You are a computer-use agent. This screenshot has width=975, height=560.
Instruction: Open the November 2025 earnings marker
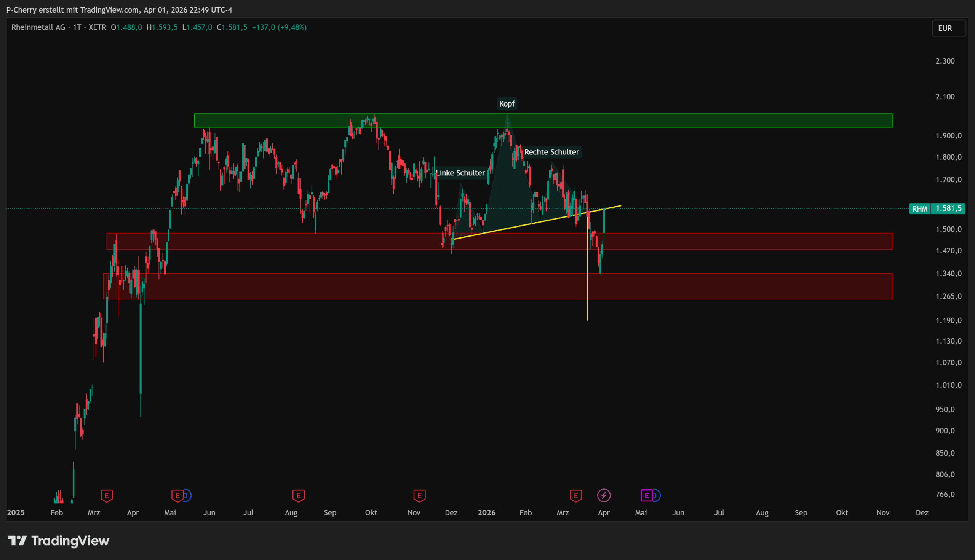(x=419, y=495)
